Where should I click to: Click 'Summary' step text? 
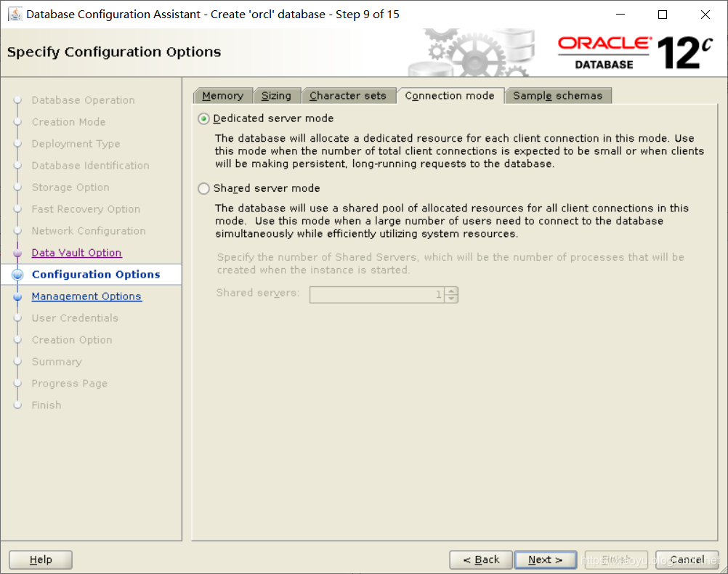[x=57, y=362]
